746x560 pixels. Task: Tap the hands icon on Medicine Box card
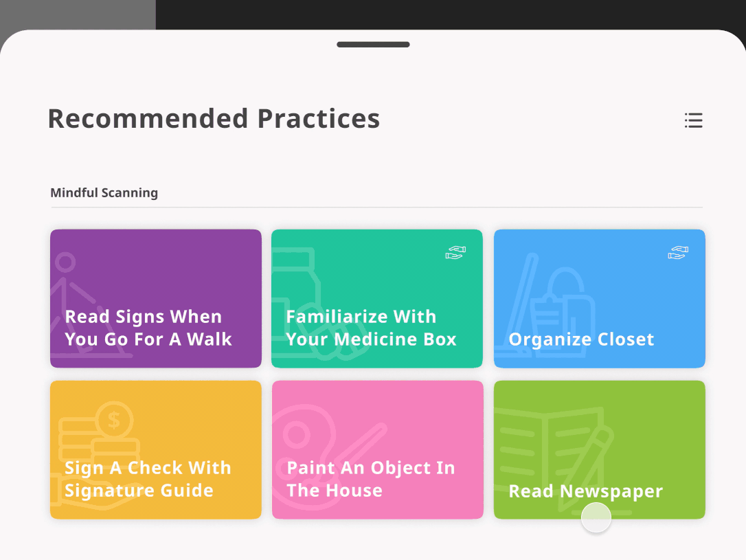click(x=455, y=253)
